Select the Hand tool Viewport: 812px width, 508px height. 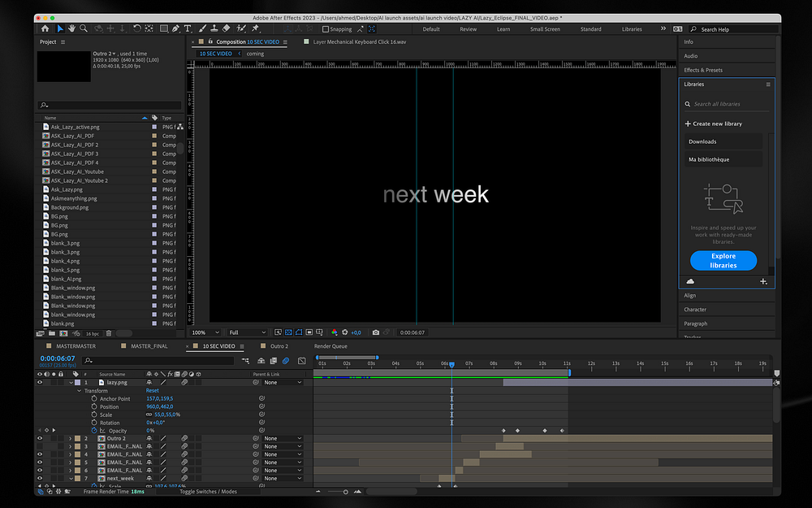(x=71, y=29)
